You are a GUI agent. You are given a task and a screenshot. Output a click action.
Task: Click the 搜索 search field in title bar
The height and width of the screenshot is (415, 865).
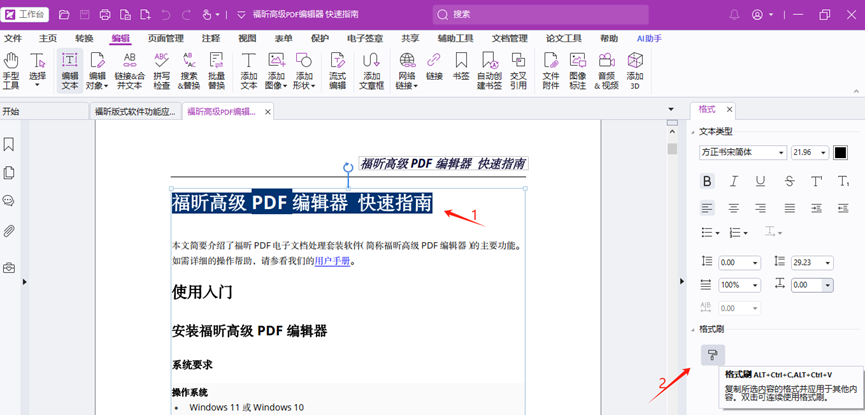point(540,15)
